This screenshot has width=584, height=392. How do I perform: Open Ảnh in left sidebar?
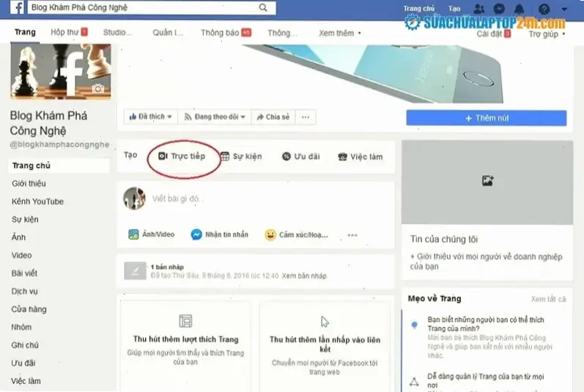[18, 237]
